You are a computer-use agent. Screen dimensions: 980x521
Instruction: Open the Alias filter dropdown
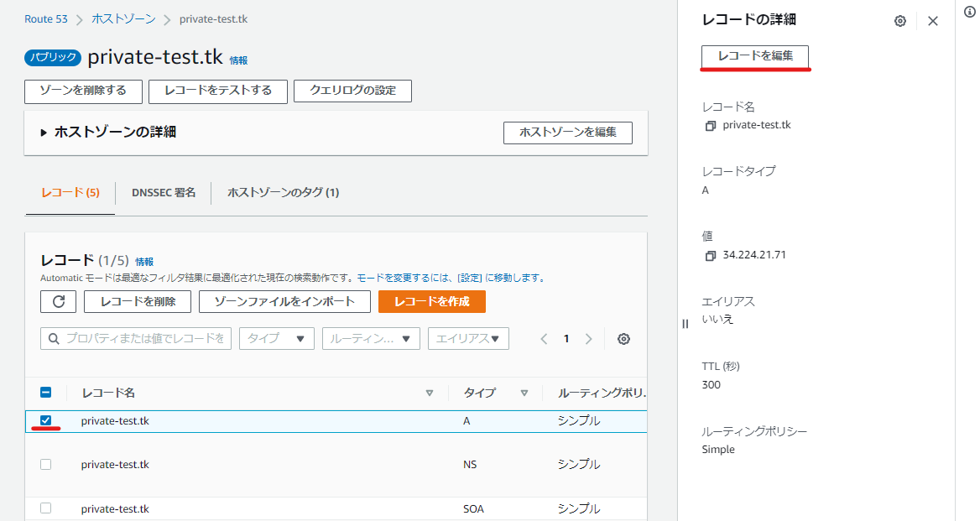click(468, 339)
